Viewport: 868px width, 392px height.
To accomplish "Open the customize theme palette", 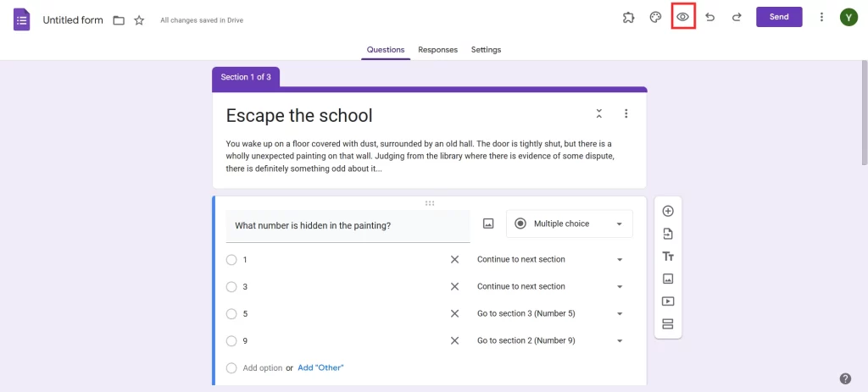I will tap(655, 17).
